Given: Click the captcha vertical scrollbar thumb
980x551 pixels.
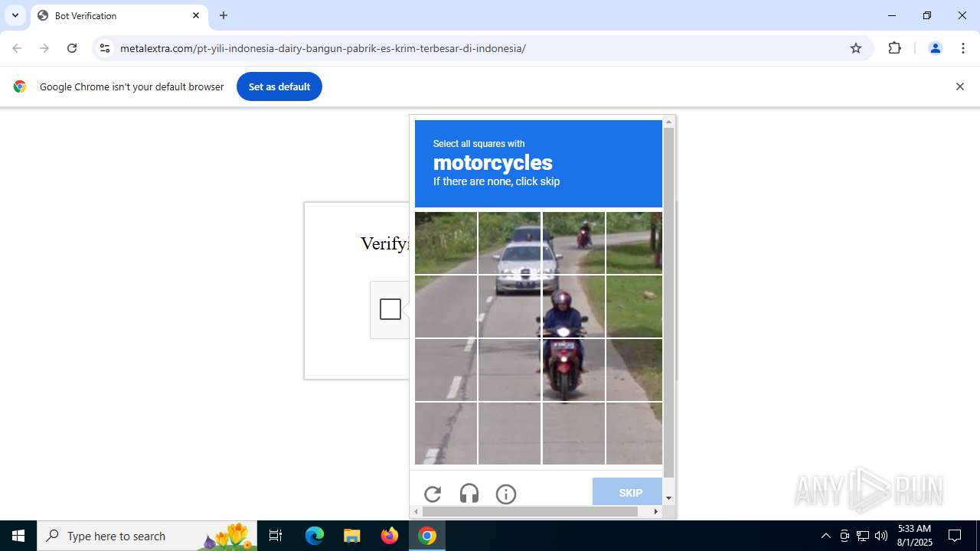Looking at the screenshot, I should coord(669,302).
